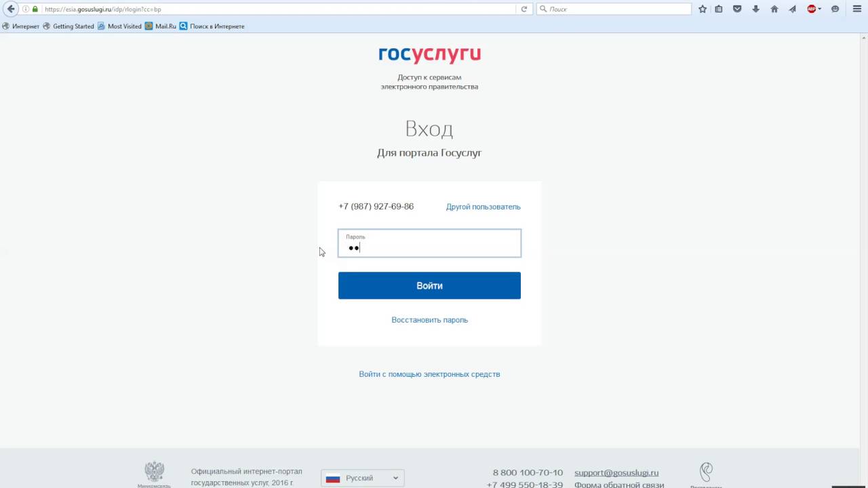This screenshot has height=488, width=868.
Task: Open the Most Visited bookmarks folder
Action: pos(120,26)
